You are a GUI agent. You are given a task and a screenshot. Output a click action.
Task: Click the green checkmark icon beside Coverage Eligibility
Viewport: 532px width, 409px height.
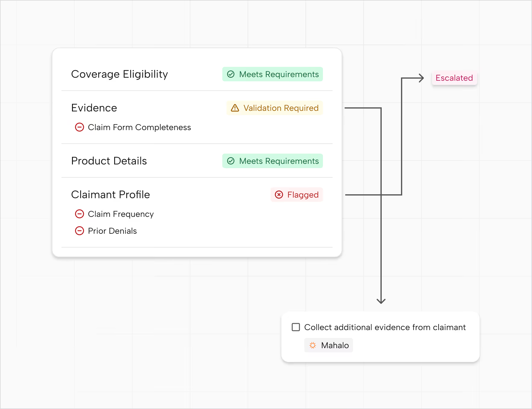click(231, 74)
